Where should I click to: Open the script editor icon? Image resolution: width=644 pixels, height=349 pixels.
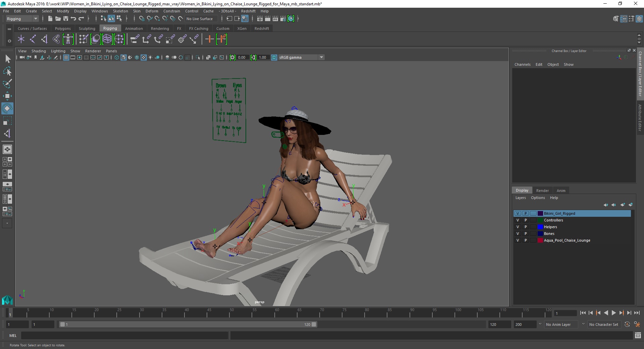638,335
